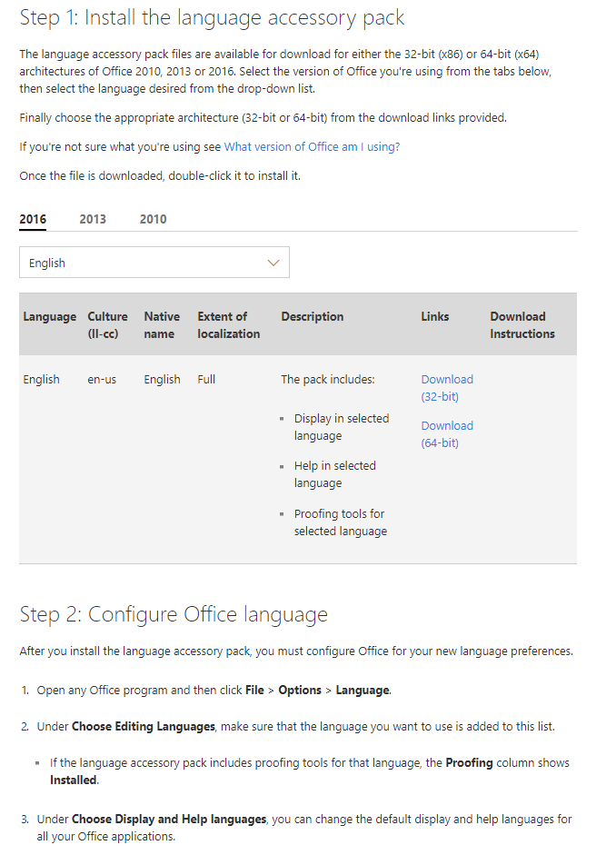Switch to the 2016 version tab
The width and height of the screenshot is (616, 855).
(33, 219)
